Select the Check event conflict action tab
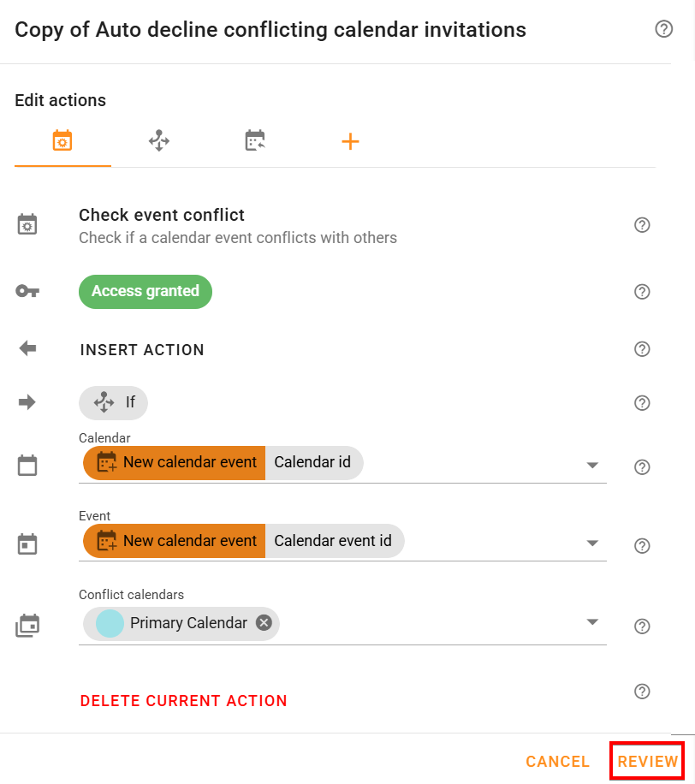Image resolution: width=695 pixels, height=784 pixels. [62, 141]
